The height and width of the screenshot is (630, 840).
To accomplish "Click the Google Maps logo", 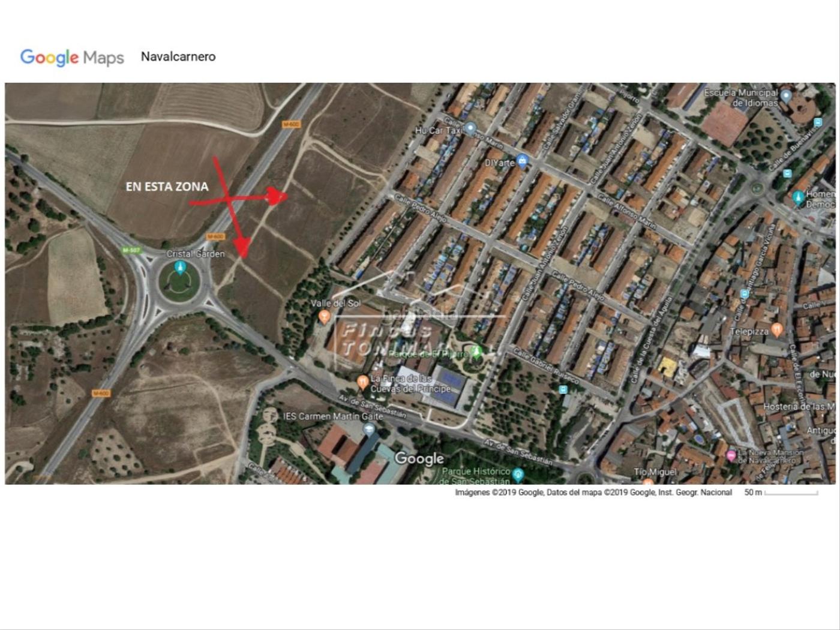I will [72, 57].
